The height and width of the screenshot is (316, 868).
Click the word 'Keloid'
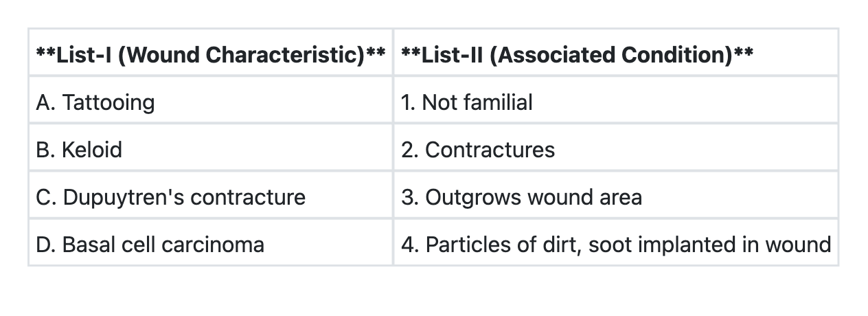pyautogui.click(x=92, y=150)
